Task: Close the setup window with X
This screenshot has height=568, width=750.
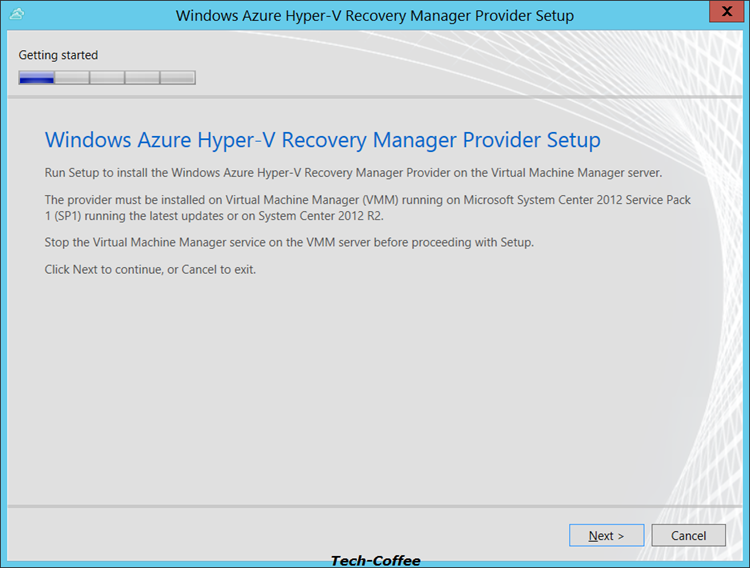Action: [x=726, y=11]
